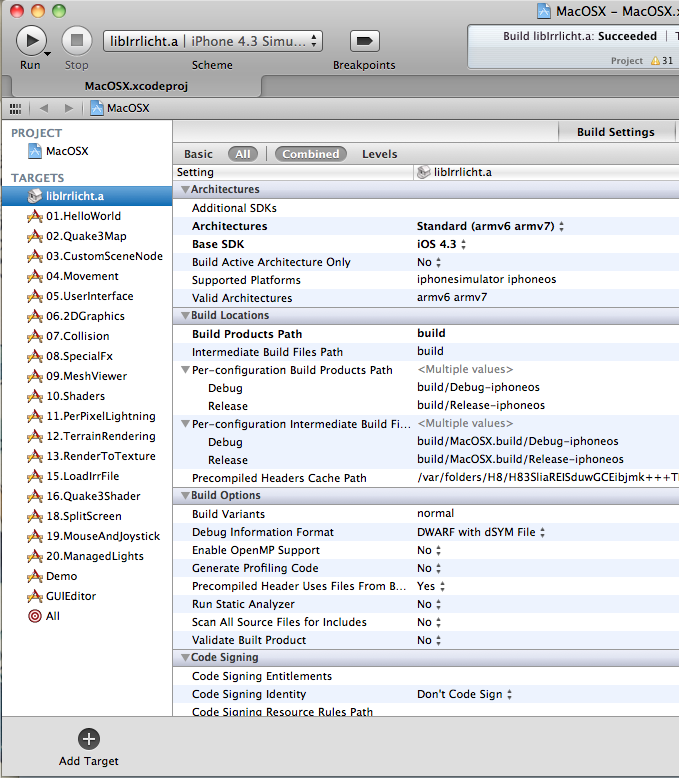Select the 08.SpecialFx target icon
Image resolution: width=679 pixels, height=778 pixels.
coord(35,356)
